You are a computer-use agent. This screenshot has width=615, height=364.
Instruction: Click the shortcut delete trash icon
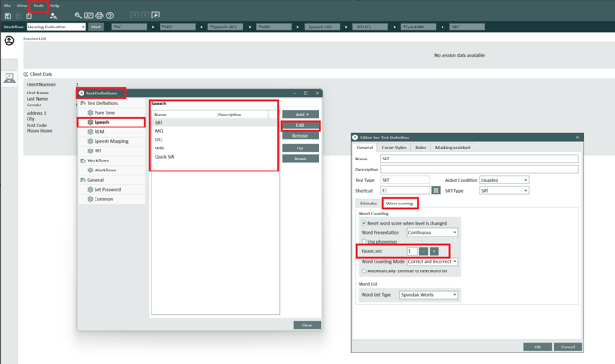click(x=436, y=191)
